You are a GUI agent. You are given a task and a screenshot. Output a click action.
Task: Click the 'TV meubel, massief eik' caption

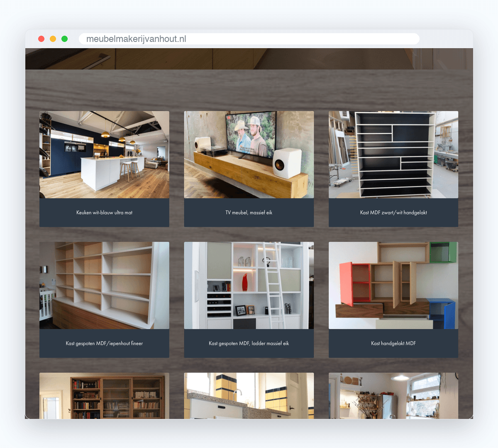[249, 213]
